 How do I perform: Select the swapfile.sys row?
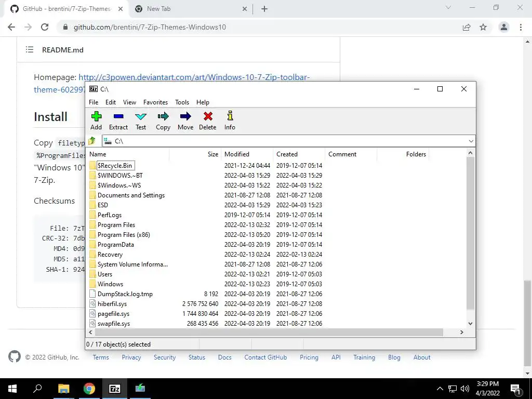[114, 324]
